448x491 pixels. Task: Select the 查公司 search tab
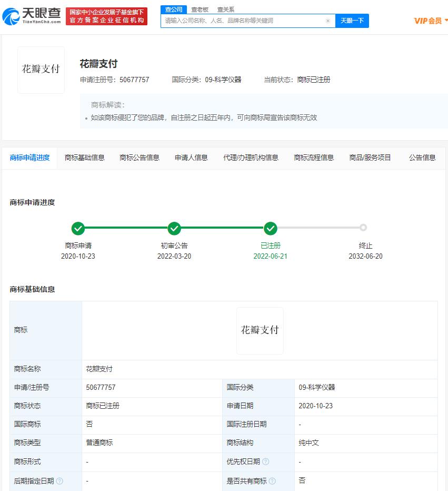(x=173, y=9)
